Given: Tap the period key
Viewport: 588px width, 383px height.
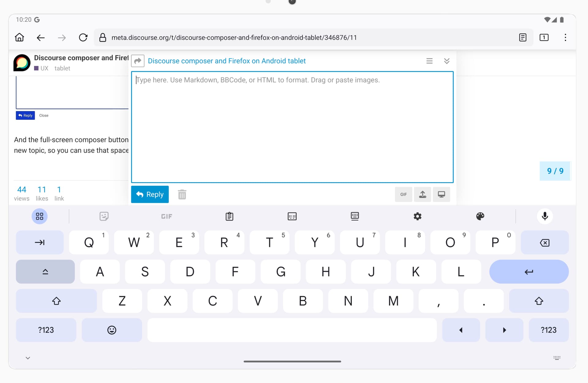Looking at the screenshot, I should point(484,301).
